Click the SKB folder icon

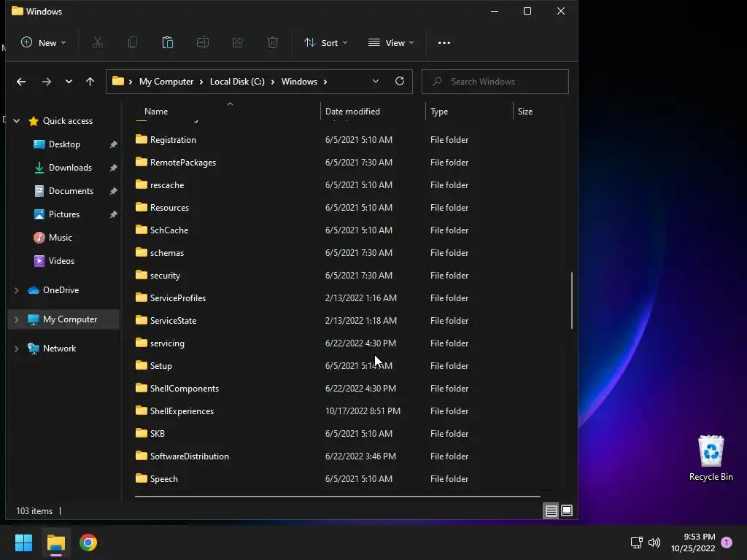(142, 433)
